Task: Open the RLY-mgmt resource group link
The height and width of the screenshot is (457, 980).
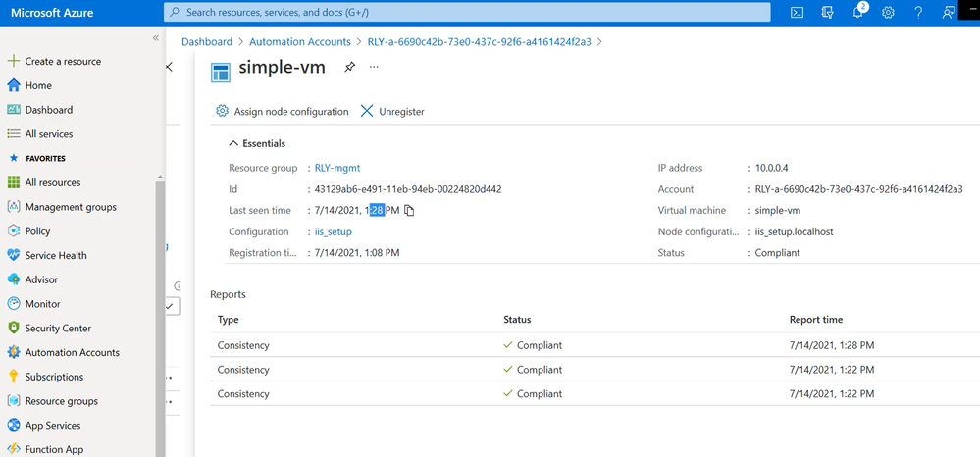Action: (337, 168)
